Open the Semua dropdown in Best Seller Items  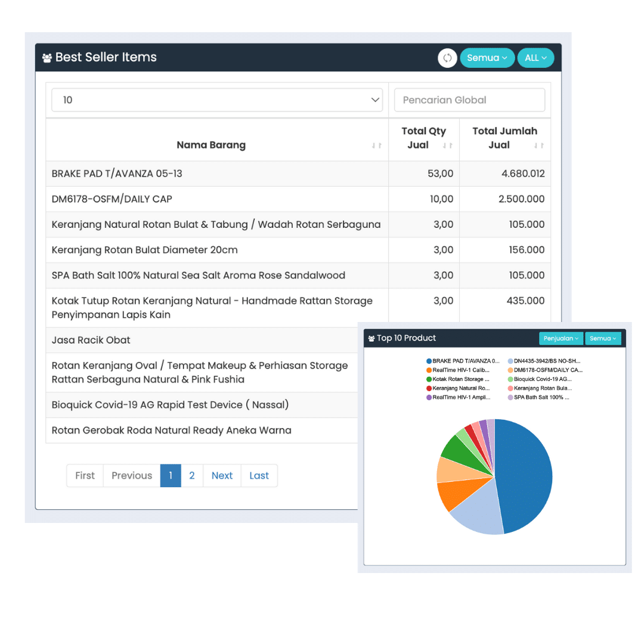(487, 58)
